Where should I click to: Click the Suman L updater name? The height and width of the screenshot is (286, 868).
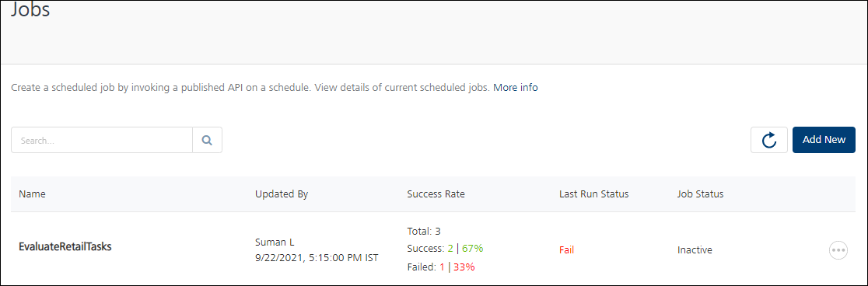275,242
